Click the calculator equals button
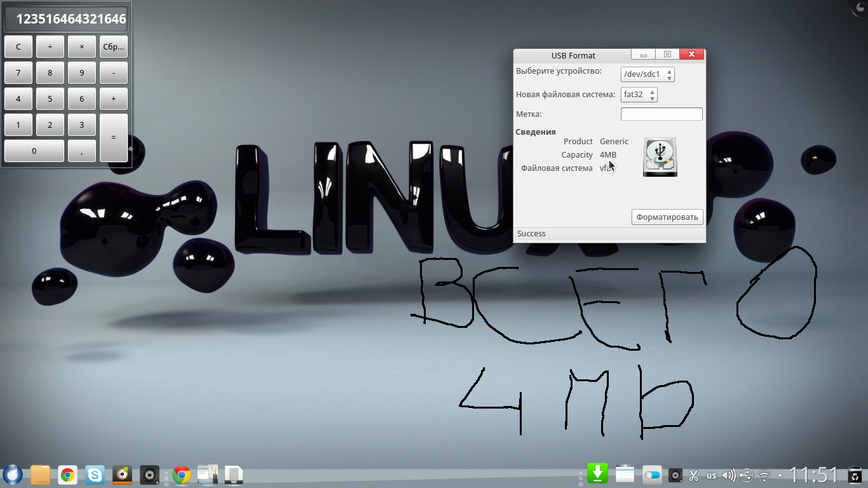868x488 pixels. tap(114, 138)
